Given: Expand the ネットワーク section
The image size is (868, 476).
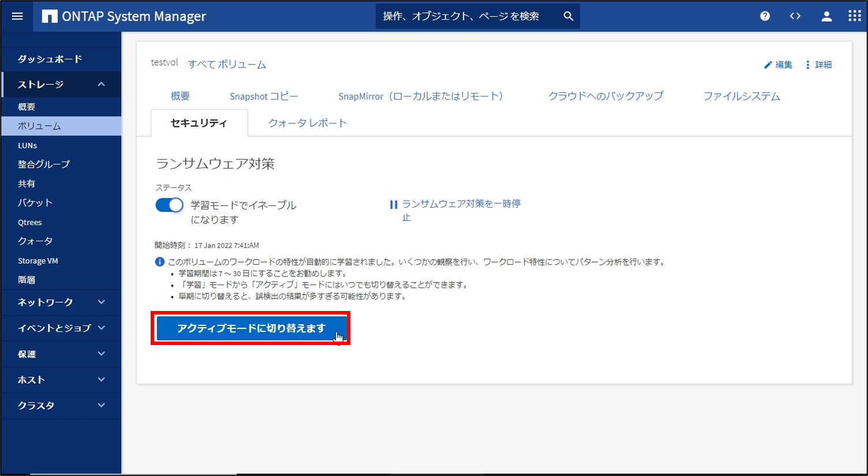Looking at the screenshot, I should (x=102, y=302).
